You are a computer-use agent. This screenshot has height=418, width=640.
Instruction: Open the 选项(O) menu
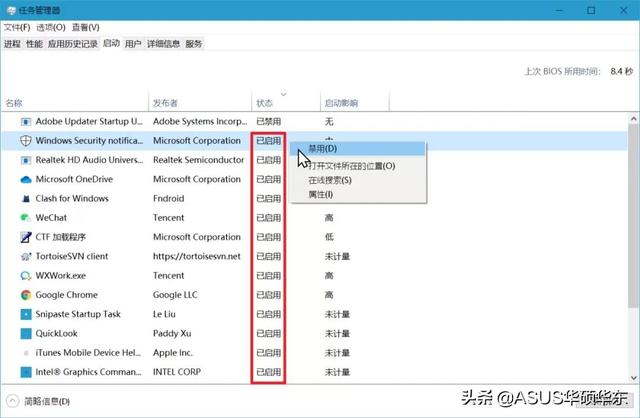(51, 27)
